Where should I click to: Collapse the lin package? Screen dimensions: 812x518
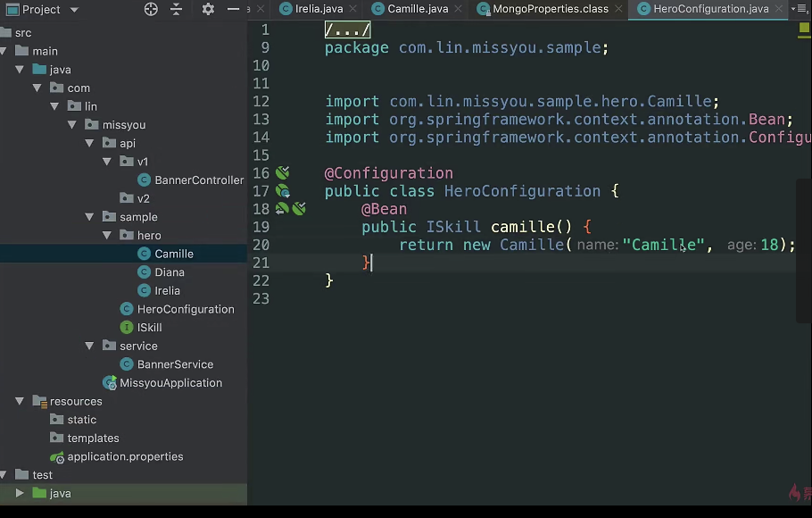click(55, 106)
